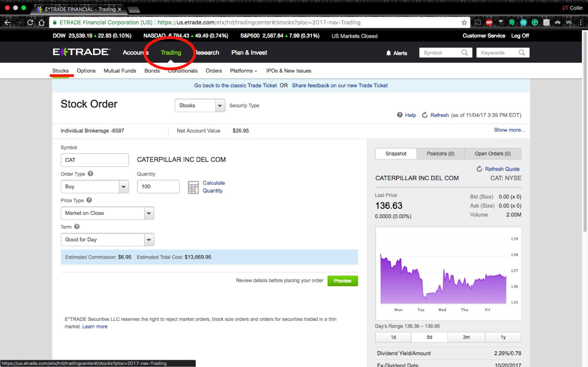Open the Orders sub-tab
The width and height of the screenshot is (588, 367).
[x=214, y=71]
